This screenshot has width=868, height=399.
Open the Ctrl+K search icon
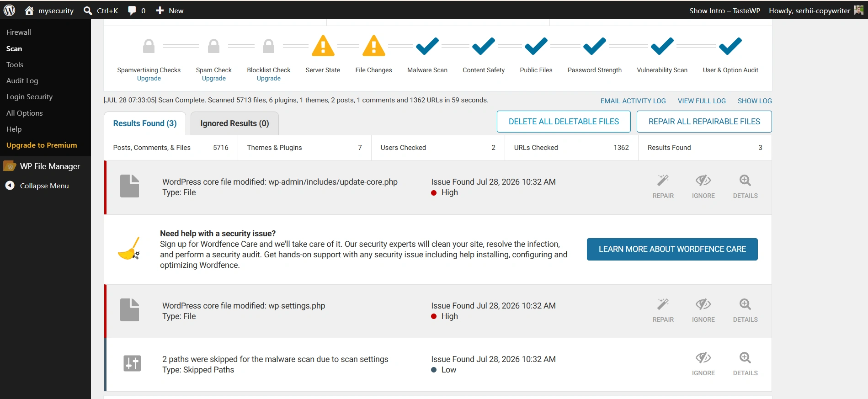[x=88, y=11]
